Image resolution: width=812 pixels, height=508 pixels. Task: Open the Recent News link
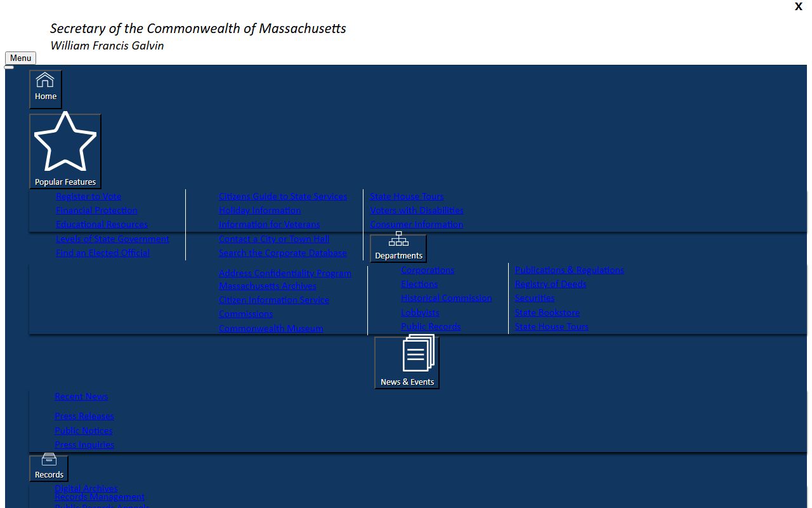[81, 396]
